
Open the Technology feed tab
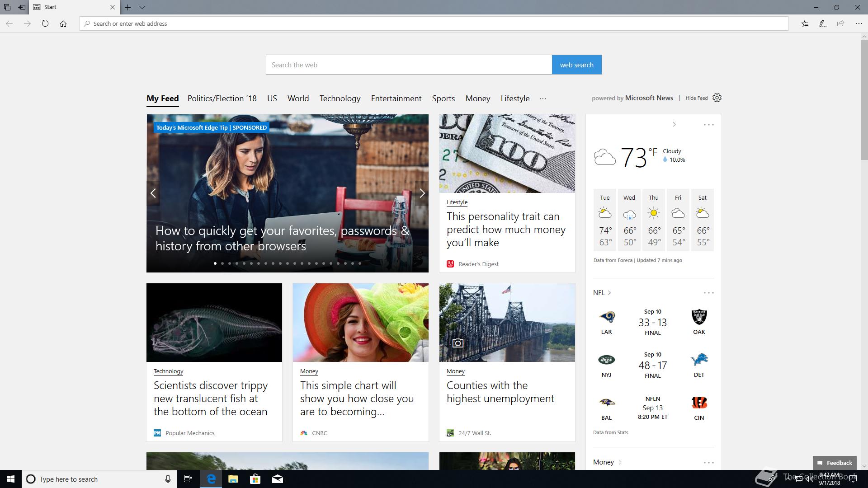point(340,99)
